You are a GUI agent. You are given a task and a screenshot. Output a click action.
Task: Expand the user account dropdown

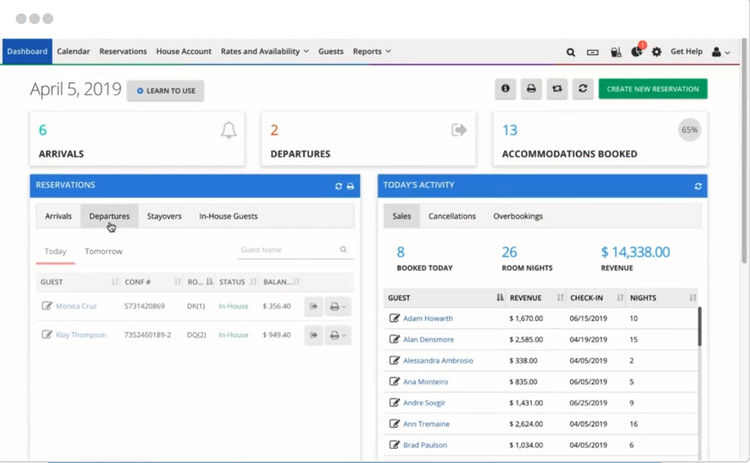721,52
